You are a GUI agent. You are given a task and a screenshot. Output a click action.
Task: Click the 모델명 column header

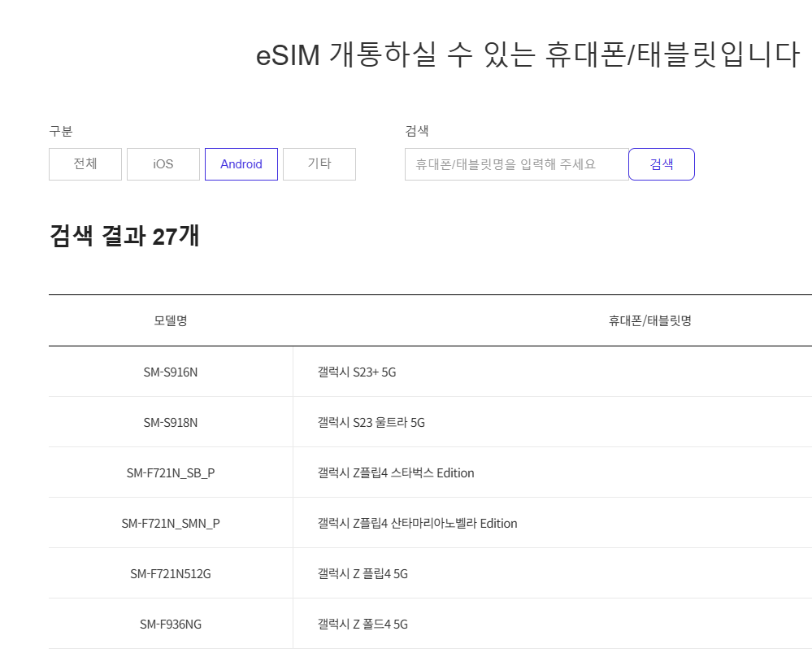pos(171,321)
